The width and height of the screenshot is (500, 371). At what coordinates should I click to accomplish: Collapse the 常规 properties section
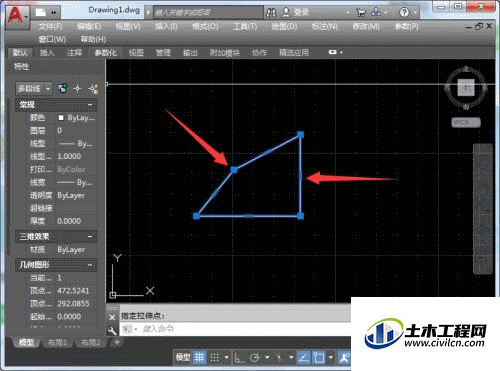tap(90, 105)
